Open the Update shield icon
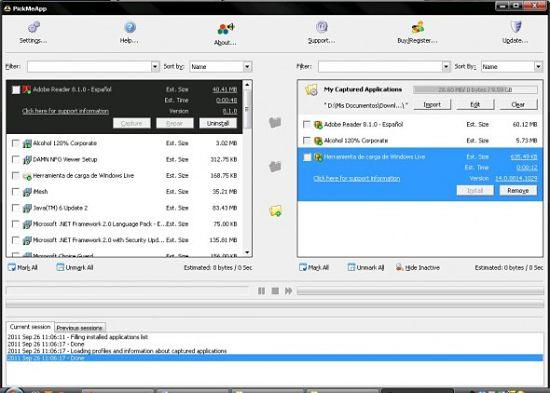This screenshot has width=550, height=393. coord(516,27)
